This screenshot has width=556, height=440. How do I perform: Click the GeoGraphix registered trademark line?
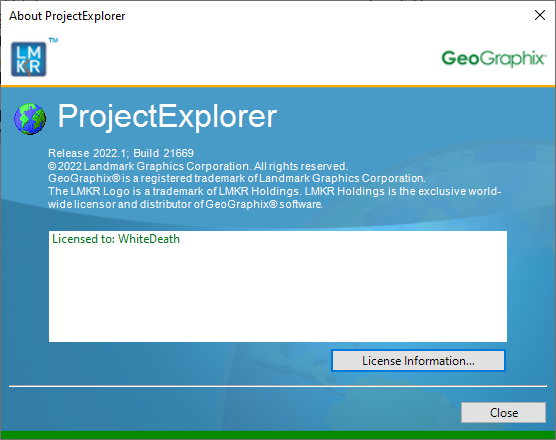237,178
